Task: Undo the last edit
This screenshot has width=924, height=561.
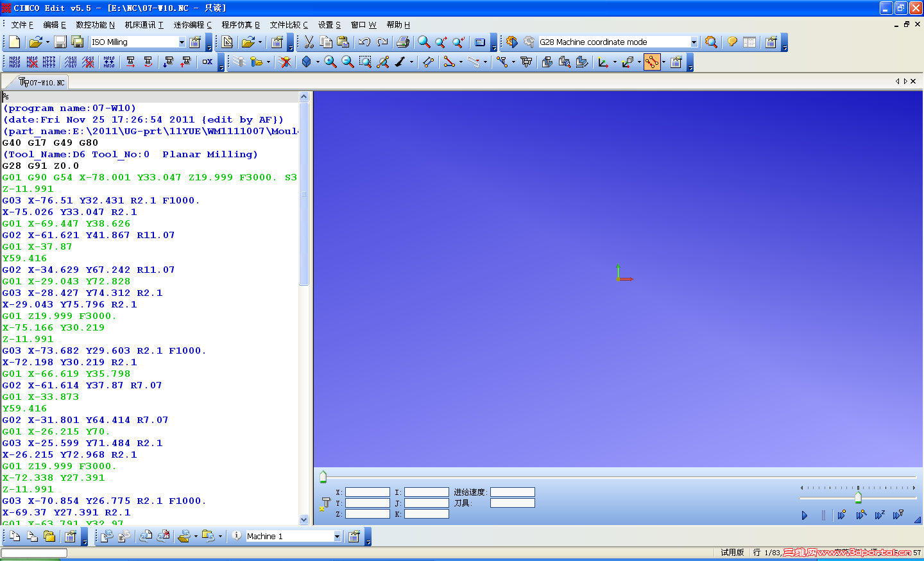Action: [x=364, y=42]
